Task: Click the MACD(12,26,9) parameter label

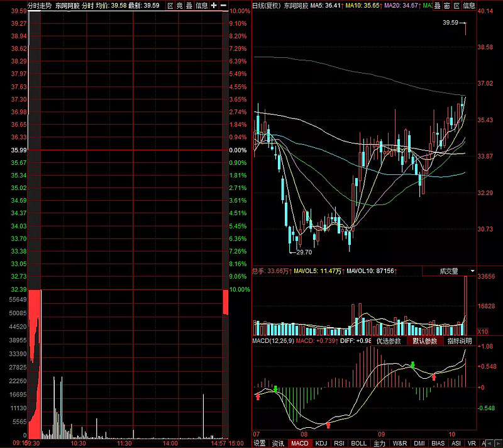Action: click(273, 341)
